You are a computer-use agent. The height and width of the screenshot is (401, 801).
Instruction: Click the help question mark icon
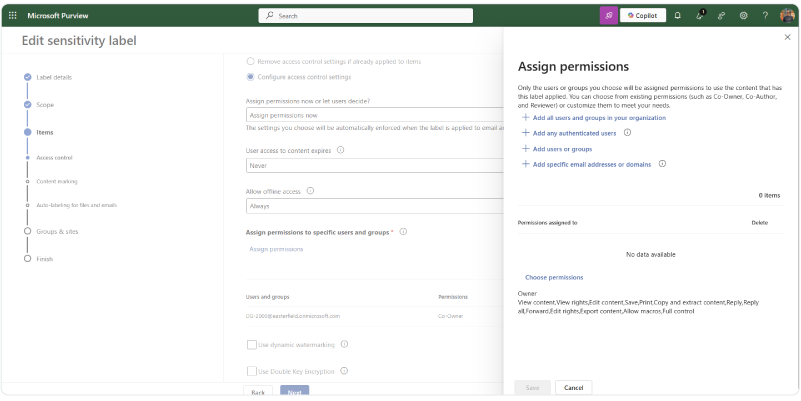[x=765, y=15]
